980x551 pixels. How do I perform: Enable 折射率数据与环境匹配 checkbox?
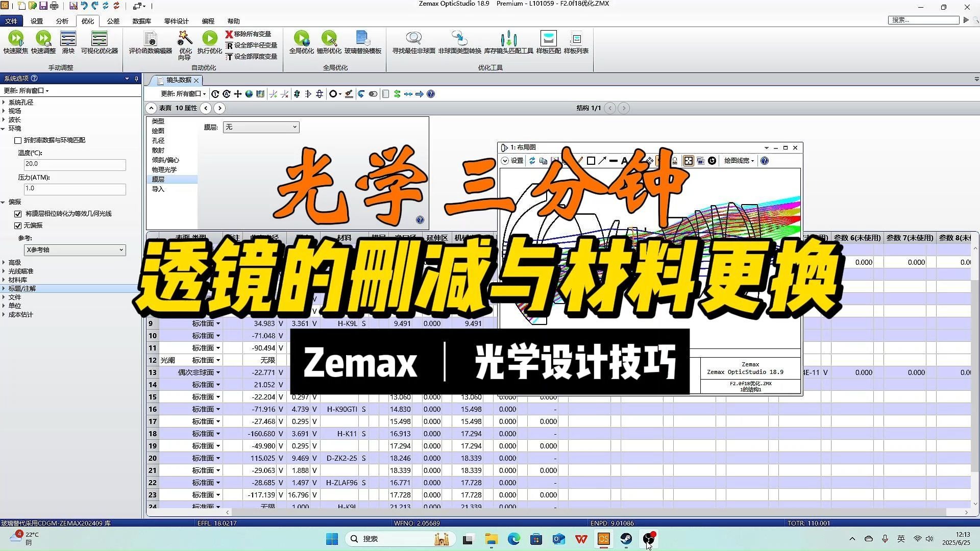click(x=18, y=140)
